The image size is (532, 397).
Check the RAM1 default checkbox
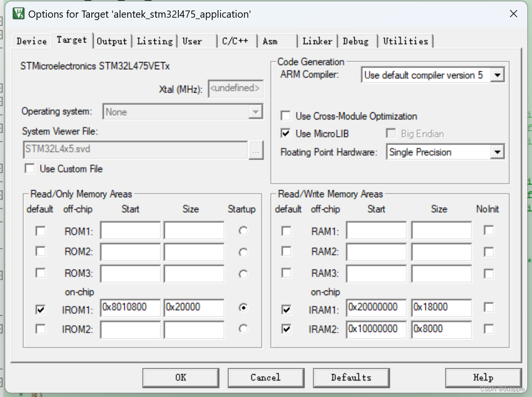[286, 231]
